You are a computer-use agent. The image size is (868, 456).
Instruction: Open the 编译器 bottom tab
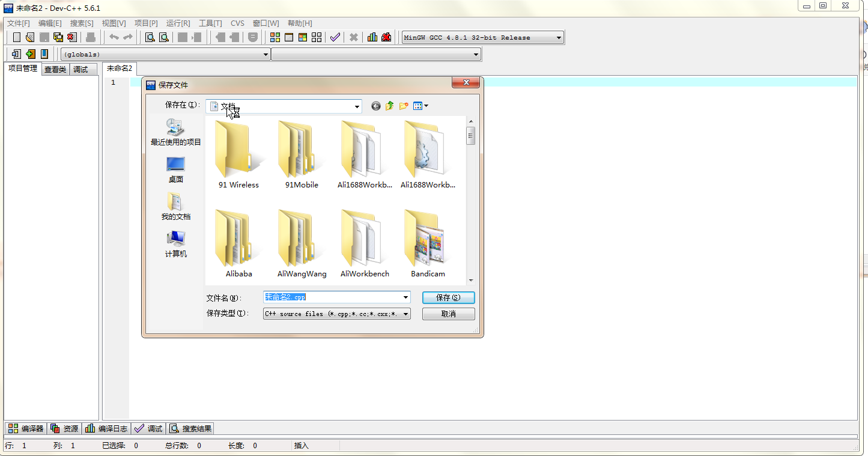tap(26, 428)
